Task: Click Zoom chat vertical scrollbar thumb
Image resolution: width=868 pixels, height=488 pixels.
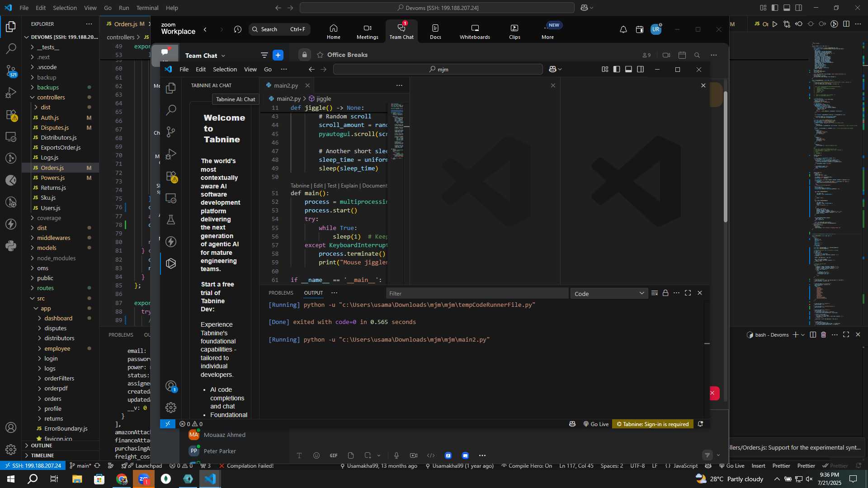Action: [726, 157]
